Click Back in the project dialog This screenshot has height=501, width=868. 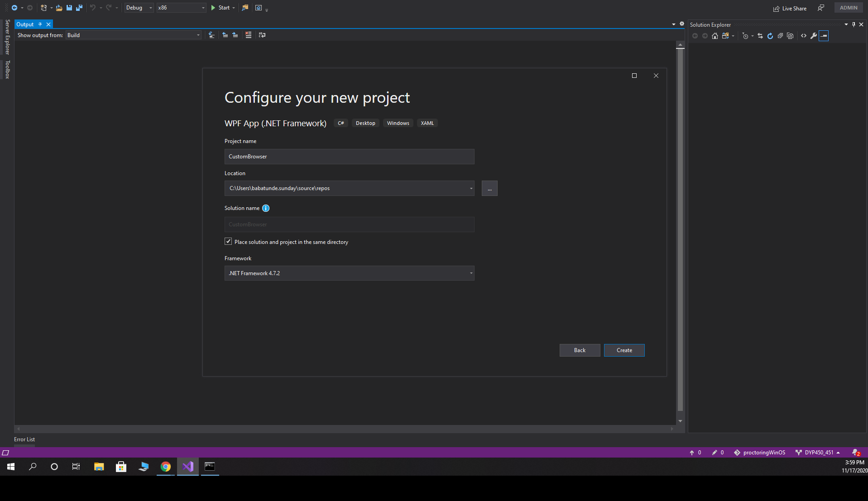point(580,350)
